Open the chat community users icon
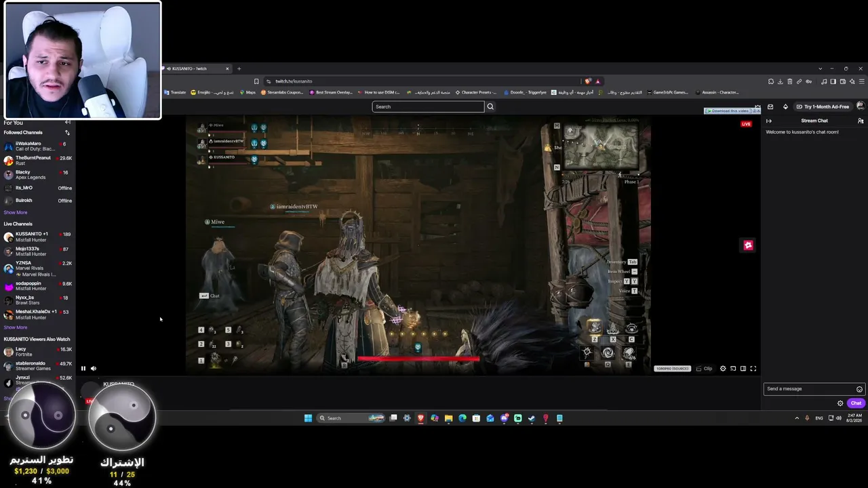 tap(861, 121)
